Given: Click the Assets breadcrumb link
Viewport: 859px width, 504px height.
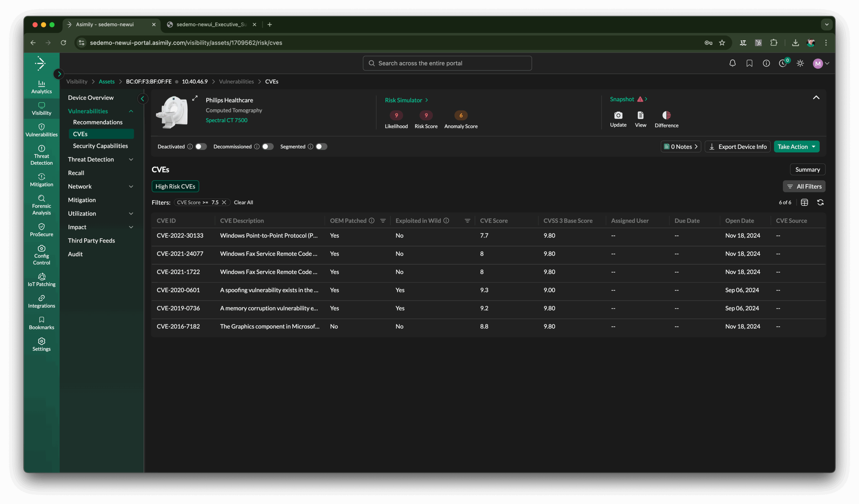Looking at the screenshot, I should [x=107, y=82].
